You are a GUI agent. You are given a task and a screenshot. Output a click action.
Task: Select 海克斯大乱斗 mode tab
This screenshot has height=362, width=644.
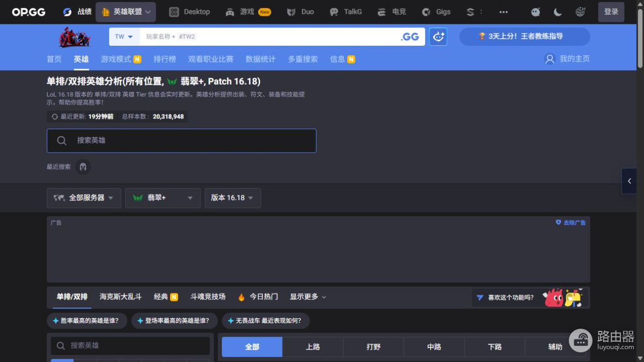[x=121, y=297]
